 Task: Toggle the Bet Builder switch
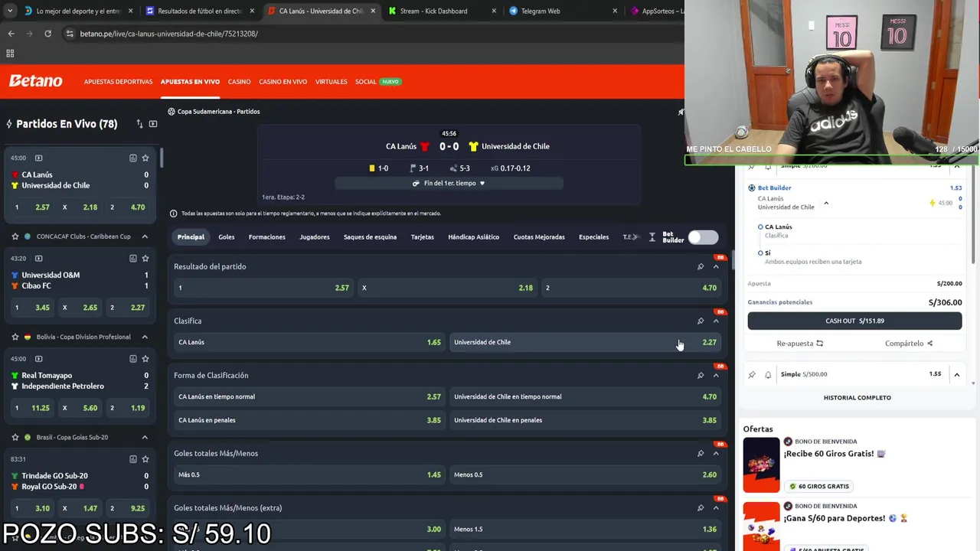[703, 237]
